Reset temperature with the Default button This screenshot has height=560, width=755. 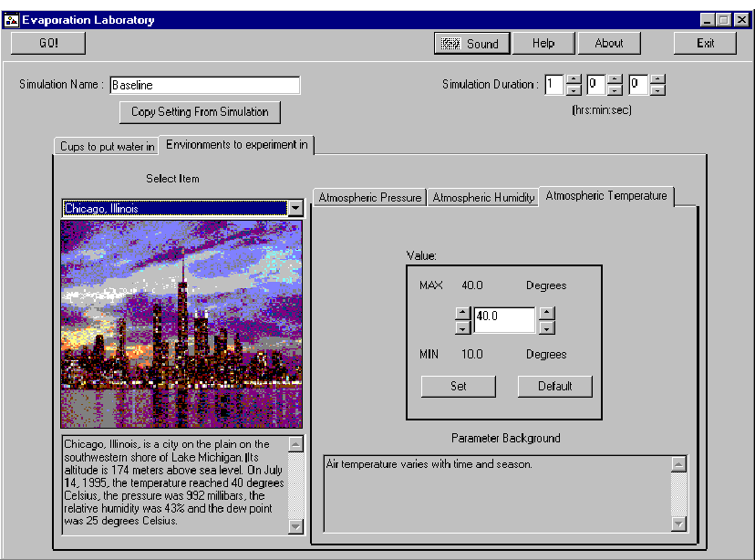coord(554,386)
